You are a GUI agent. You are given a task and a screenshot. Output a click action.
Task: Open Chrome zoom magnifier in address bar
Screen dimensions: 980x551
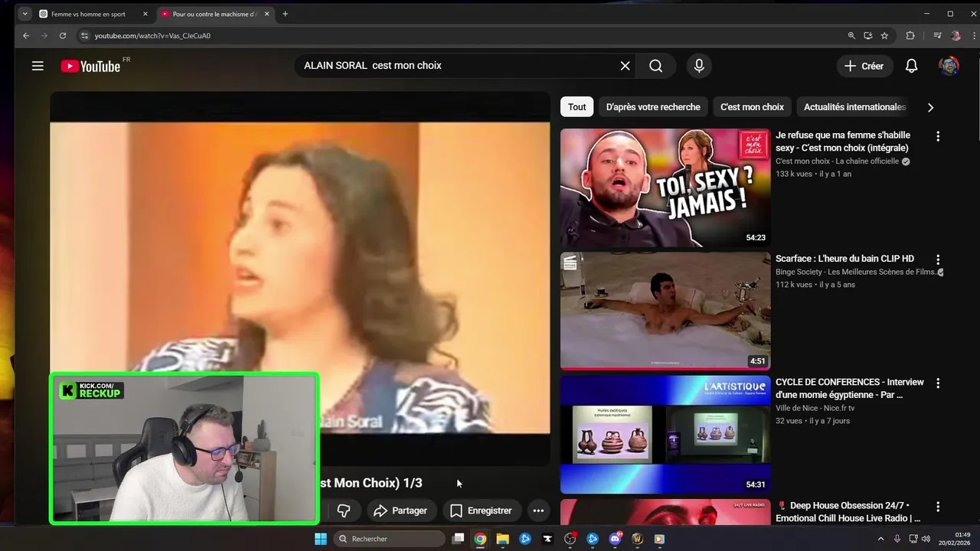(851, 35)
